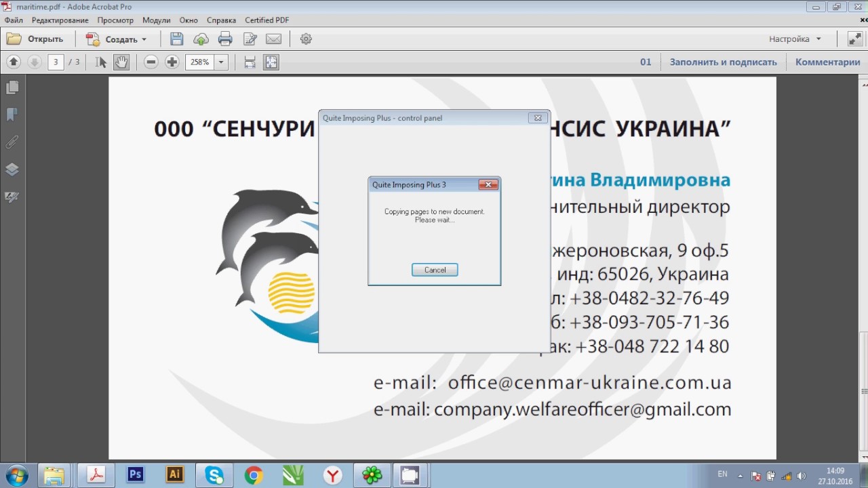The image size is (868, 488).
Task: Click the fit one full page icon
Action: (x=271, y=62)
